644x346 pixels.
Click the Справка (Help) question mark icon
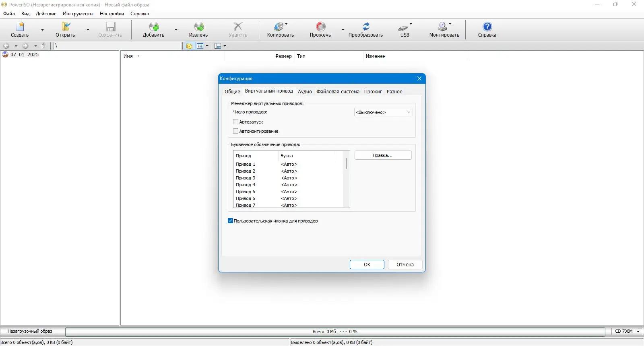click(487, 27)
